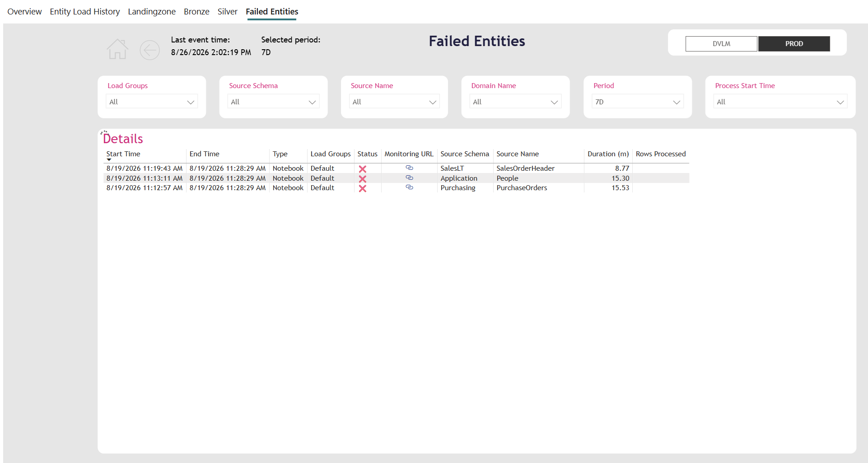Click last event time 8/26/2026 2:02:19 PM

pos(211,52)
